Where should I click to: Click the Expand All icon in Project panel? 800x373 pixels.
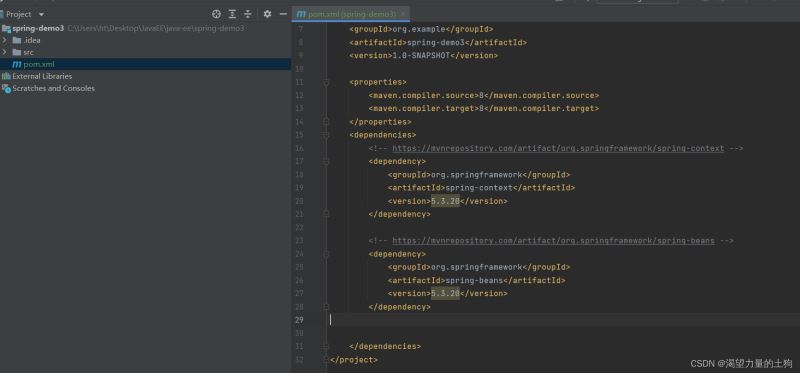coord(232,14)
